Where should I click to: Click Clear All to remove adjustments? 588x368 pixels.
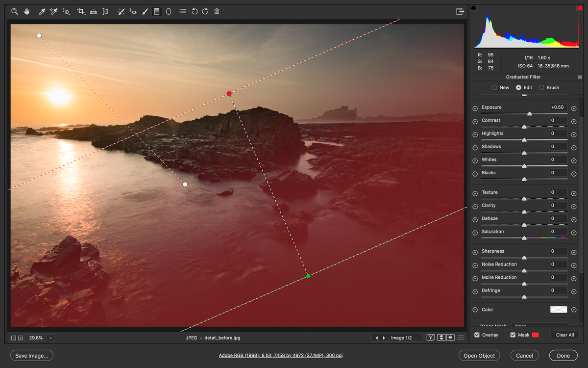tap(564, 335)
